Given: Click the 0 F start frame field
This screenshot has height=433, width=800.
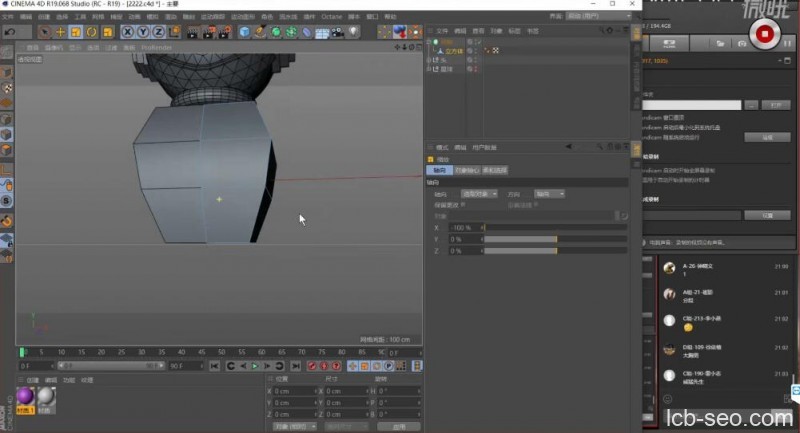Looking at the screenshot, I should click(36, 366).
